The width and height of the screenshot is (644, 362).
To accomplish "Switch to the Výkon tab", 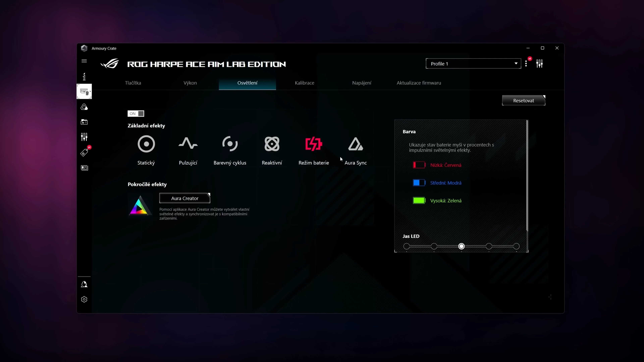I will tap(190, 83).
